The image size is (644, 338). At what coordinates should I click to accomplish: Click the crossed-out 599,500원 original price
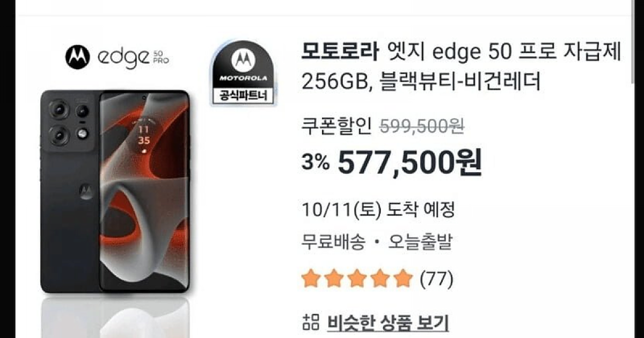[421, 127]
